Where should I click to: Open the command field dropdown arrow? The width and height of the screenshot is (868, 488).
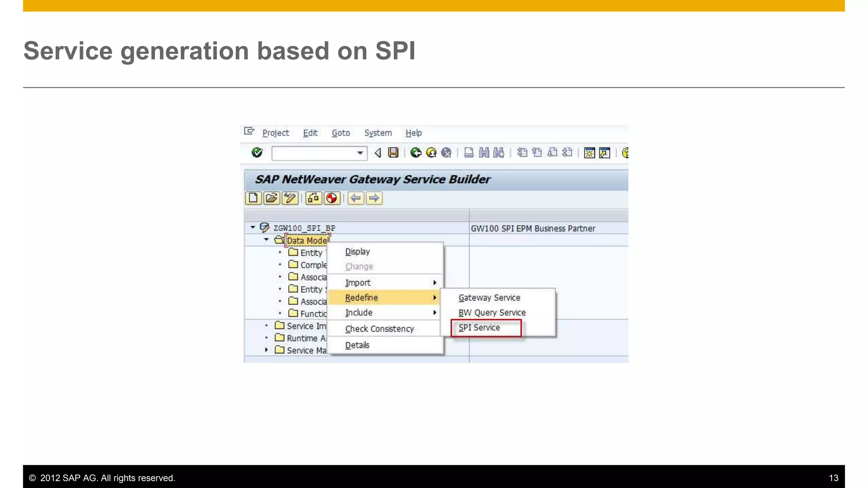point(360,153)
